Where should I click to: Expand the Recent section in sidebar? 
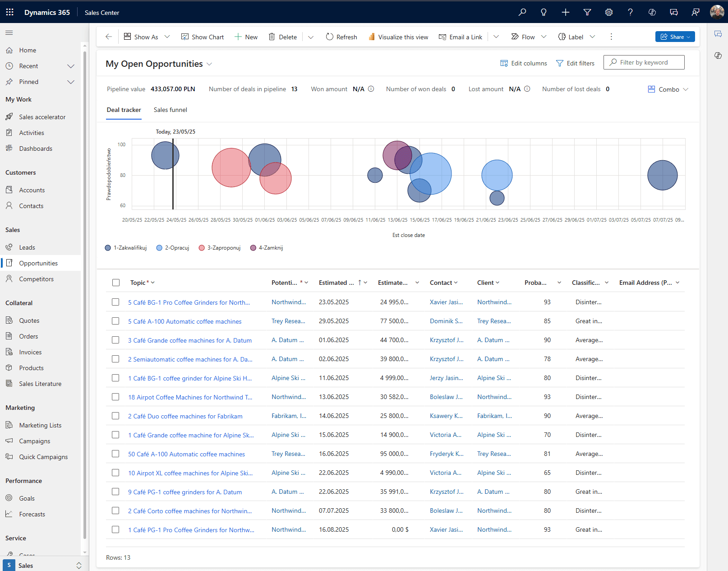(x=71, y=66)
